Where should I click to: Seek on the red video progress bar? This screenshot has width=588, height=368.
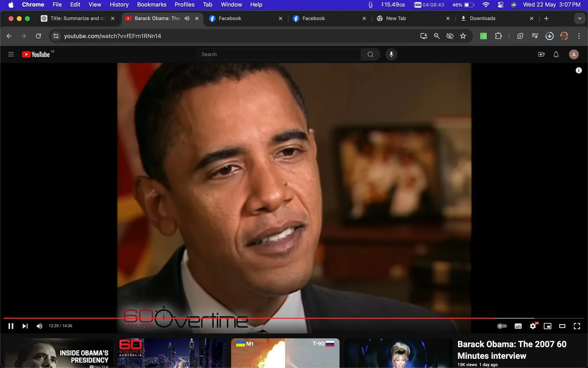pyautogui.click(x=268, y=317)
